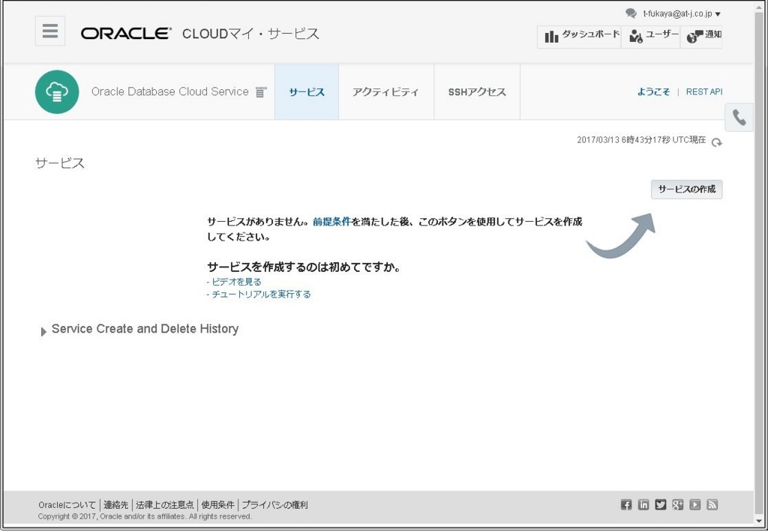
Task: Open the hamburger navigation menu
Action: [50, 31]
